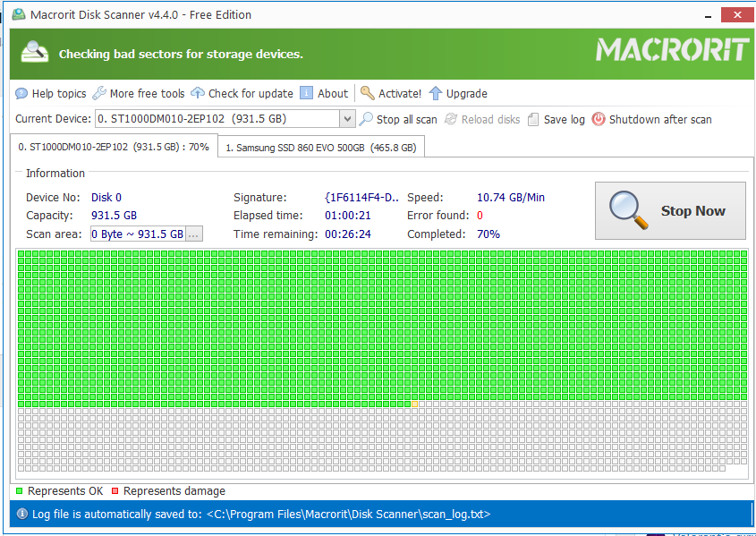756x536 pixels.
Task: Click the Macrorit app icon in title bar
Action: coord(19,14)
